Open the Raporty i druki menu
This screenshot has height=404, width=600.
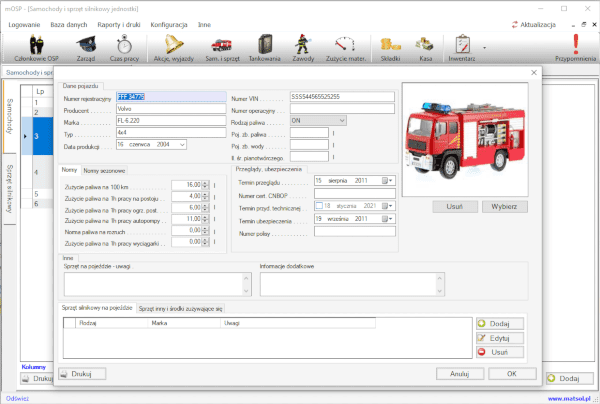pos(119,24)
